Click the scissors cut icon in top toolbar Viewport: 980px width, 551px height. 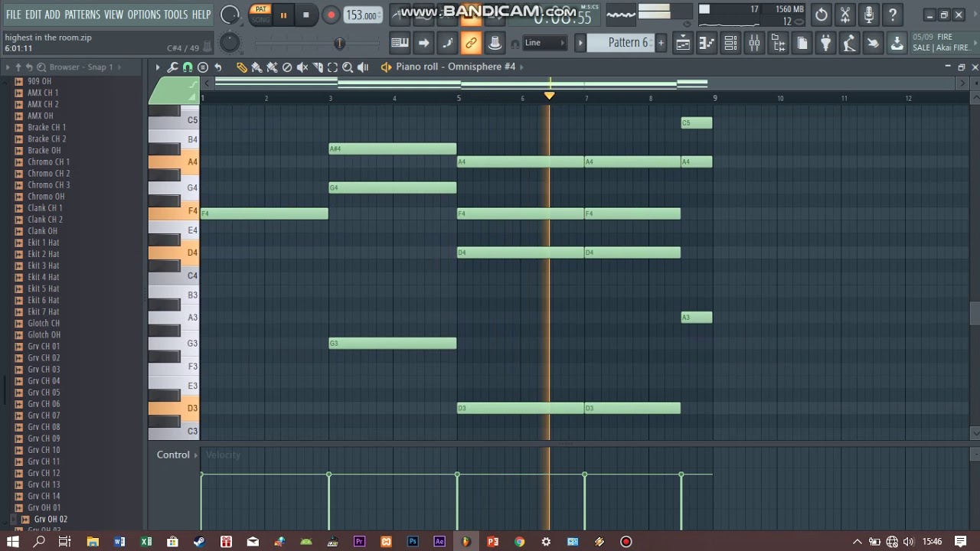[x=845, y=15]
